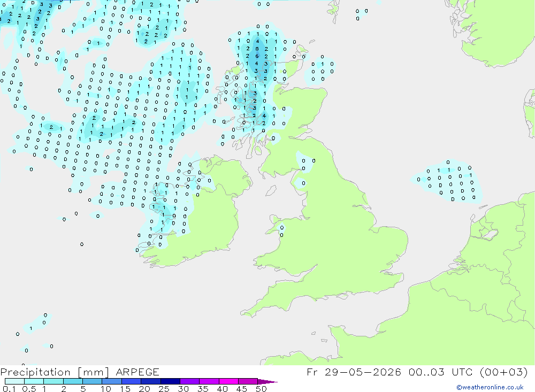This screenshot has height=392, width=535.
Task: Click the 10–15 mm legend swatch
Action: coord(112,381)
